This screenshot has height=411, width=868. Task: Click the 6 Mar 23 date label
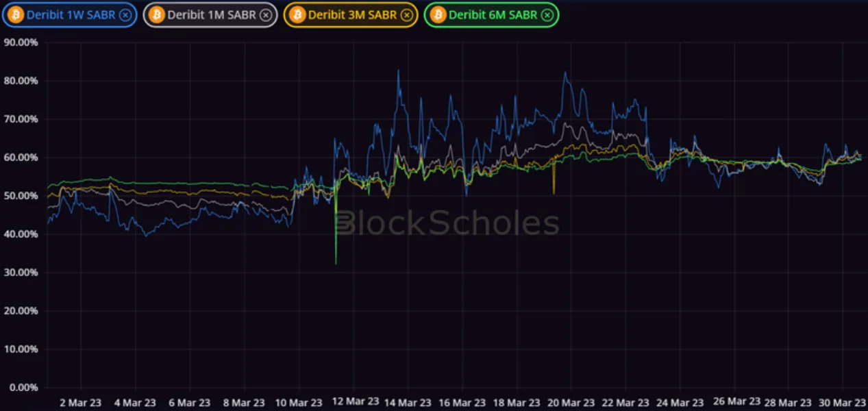[x=189, y=402]
